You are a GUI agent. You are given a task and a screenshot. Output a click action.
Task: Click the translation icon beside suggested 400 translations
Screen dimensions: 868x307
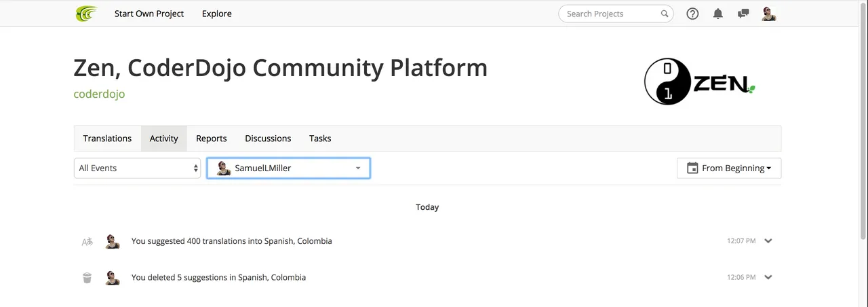pyautogui.click(x=87, y=241)
